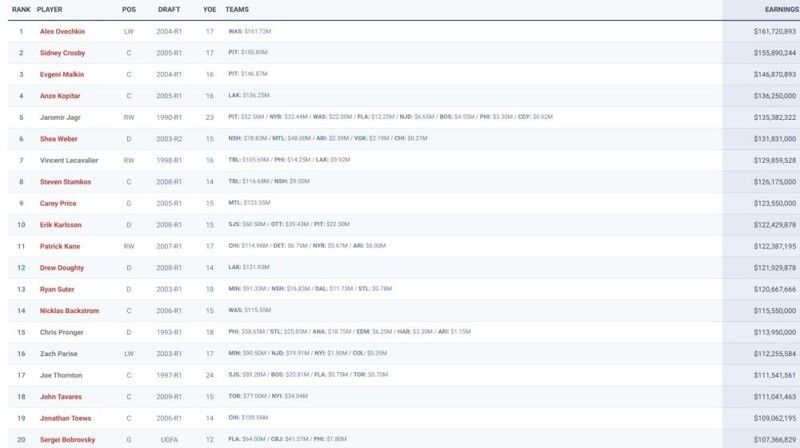
Task: Go to Anze Kopitar's profile
Action: (x=61, y=95)
